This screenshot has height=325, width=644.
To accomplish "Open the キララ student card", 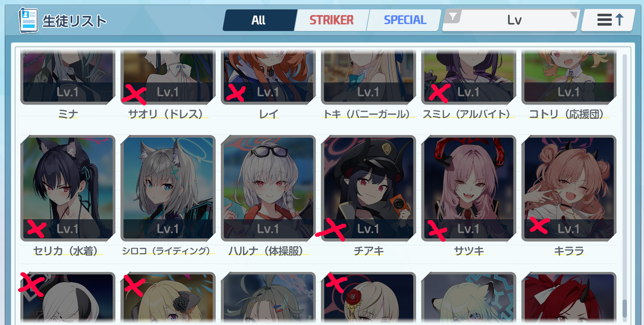I will coord(569,188).
